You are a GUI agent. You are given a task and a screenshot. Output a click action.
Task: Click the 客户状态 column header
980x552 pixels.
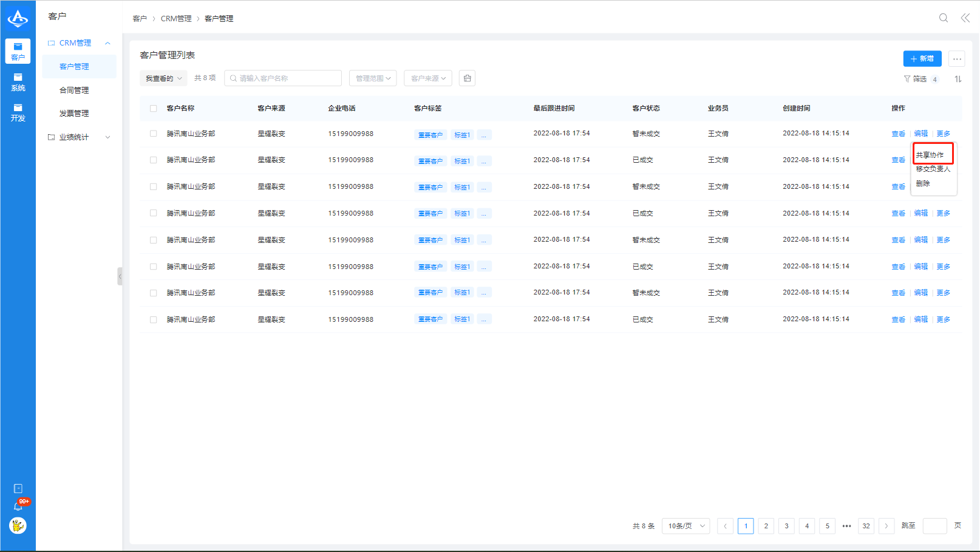pyautogui.click(x=646, y=108)
